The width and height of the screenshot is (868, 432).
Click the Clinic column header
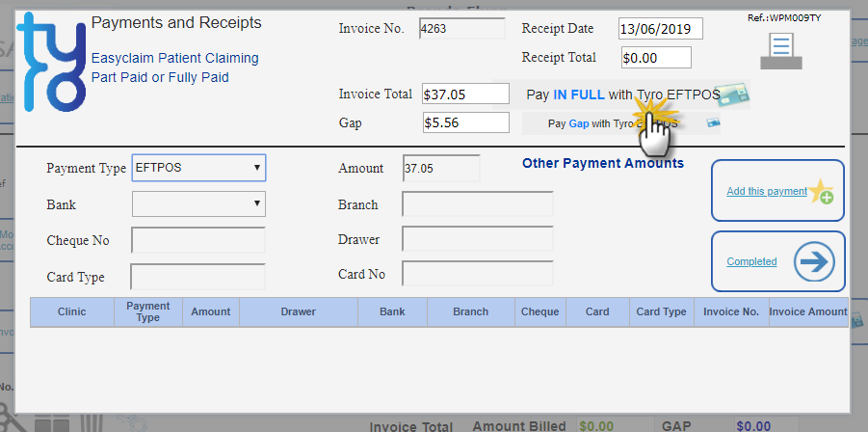[x=72, y=311]
